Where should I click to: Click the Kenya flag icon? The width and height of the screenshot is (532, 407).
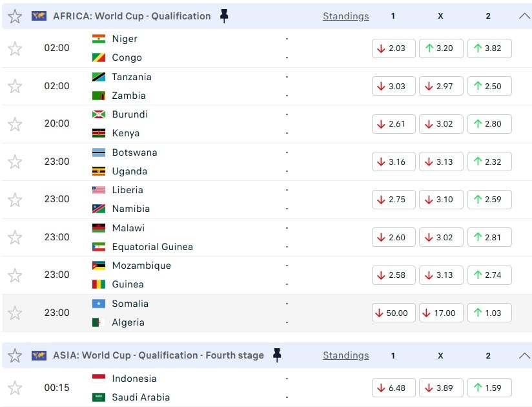[x=99, y=133]
